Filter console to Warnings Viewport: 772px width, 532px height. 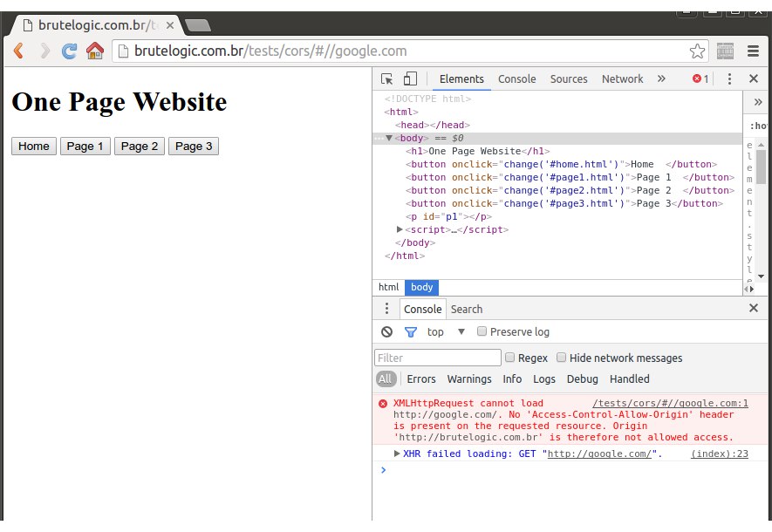pyautogui.click(x=469, y=379)
